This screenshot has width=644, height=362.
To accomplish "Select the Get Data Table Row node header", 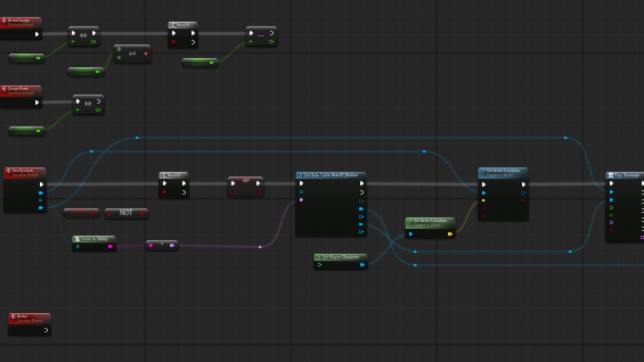I will click(331, 175).
